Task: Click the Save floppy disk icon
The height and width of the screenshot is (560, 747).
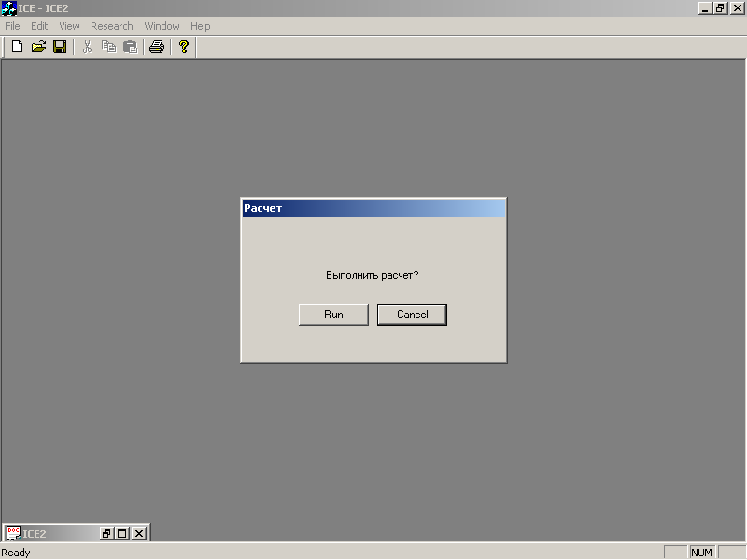Action: [60, 47]
